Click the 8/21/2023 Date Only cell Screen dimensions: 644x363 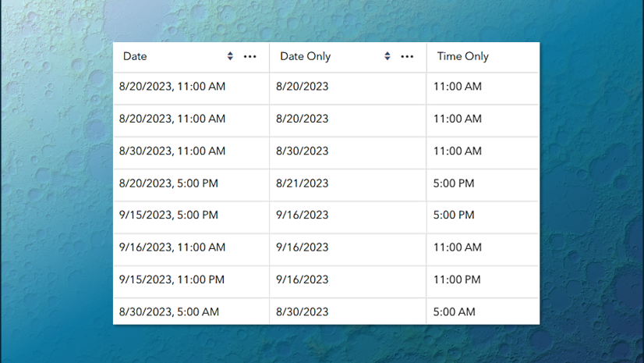point(303,183)
